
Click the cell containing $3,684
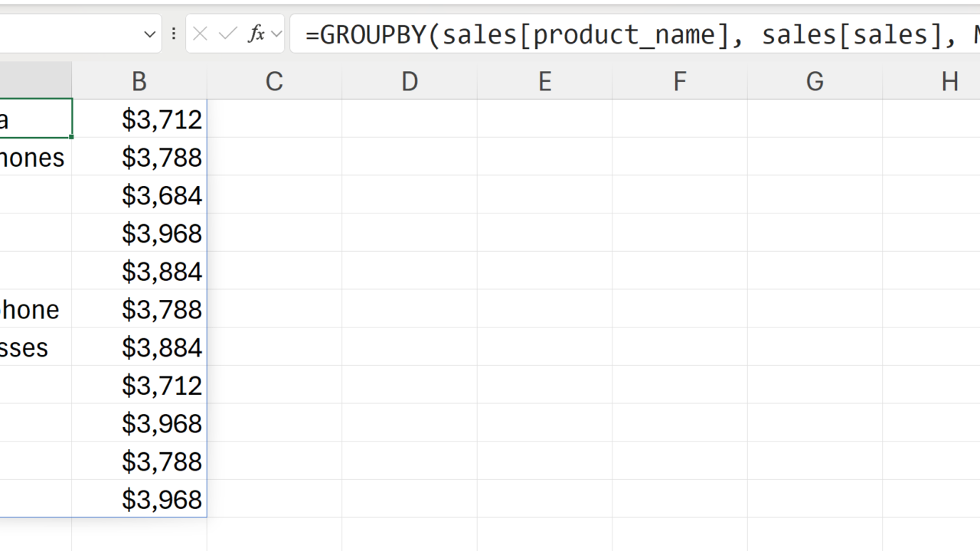point(140,195)
